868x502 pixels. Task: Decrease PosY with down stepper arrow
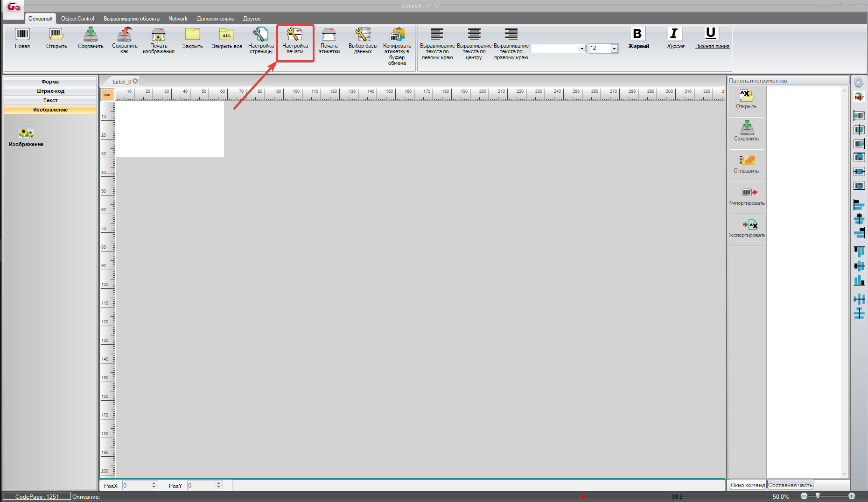coord(219,488)
